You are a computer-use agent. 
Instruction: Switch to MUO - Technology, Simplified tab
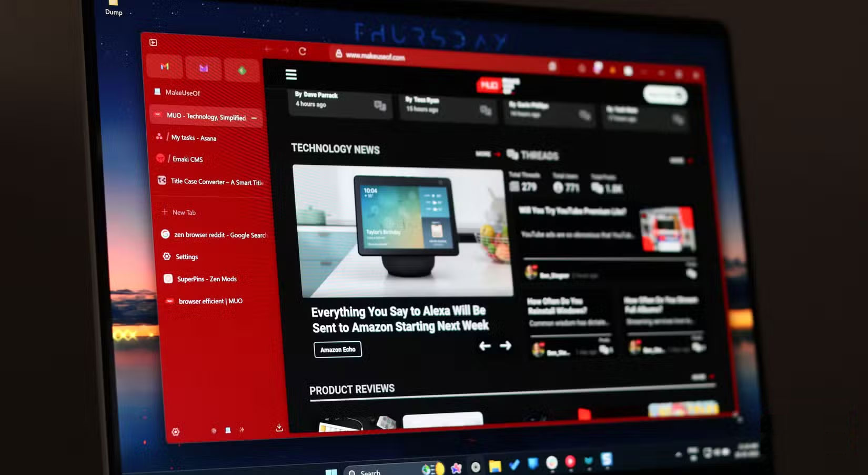(x=206, y=116)
